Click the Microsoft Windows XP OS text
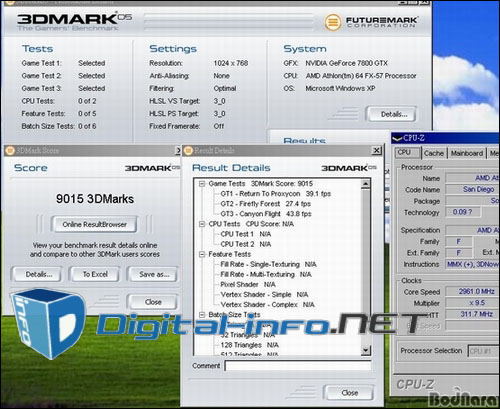The image size is (500, 409). point(340,88)
